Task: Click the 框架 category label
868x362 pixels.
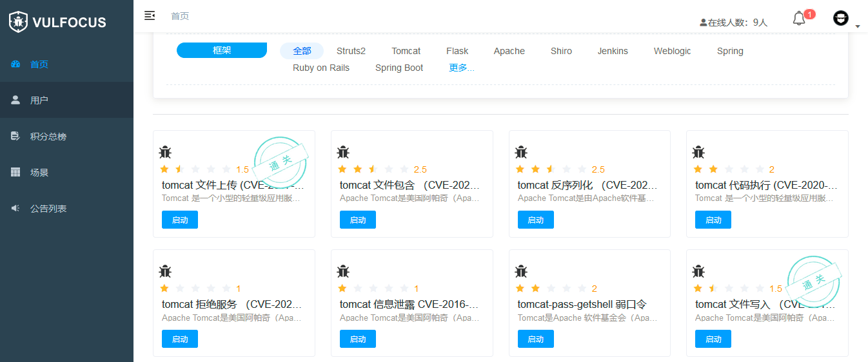Action: (222, 50)
